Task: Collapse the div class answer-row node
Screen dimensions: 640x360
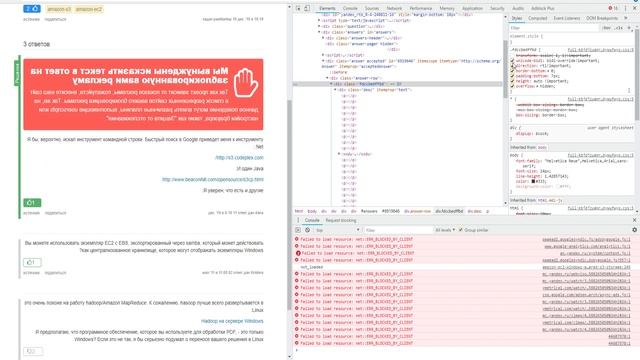Action: (327, 78)
